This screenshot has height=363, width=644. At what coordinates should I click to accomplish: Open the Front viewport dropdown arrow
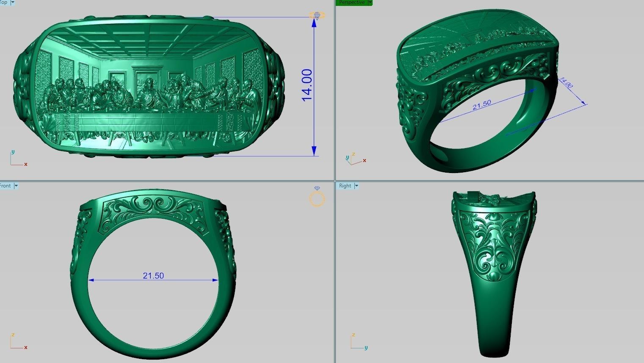click(x=16, y=186)
